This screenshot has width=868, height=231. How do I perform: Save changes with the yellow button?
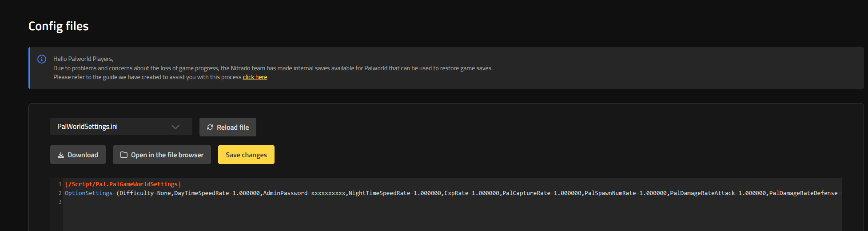(x=246, y=155)
